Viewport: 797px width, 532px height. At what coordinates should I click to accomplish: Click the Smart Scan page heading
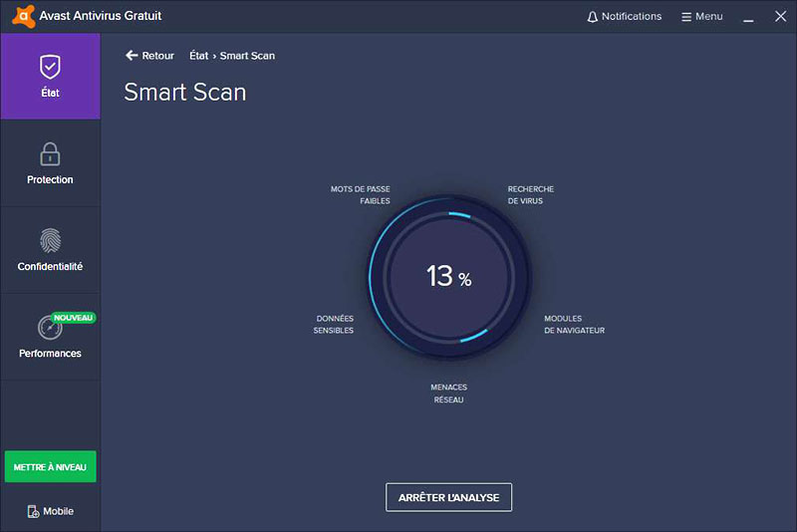coord(185,92)
